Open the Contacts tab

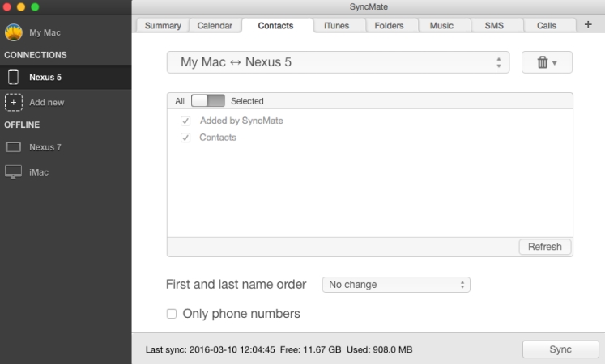[x=276, y=25]
